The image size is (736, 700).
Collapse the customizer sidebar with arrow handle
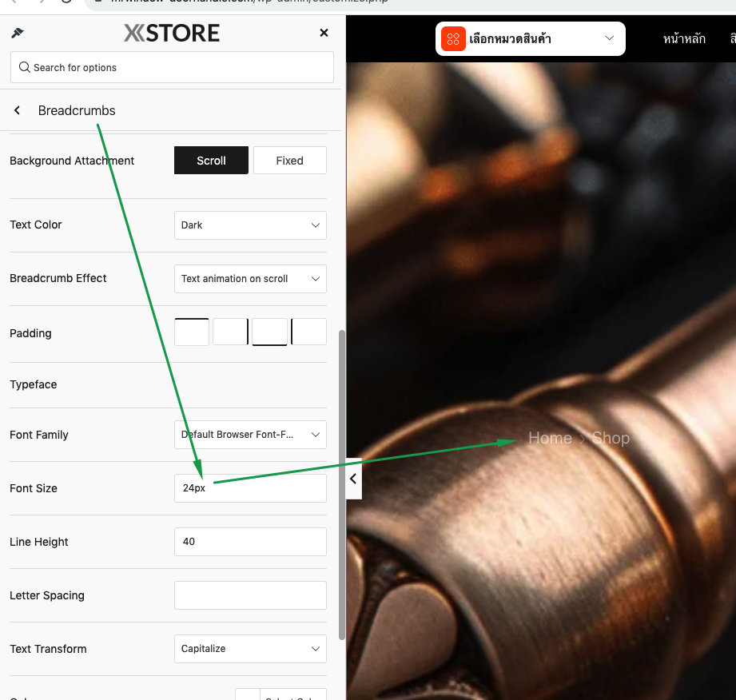click(x=353, y=479)
